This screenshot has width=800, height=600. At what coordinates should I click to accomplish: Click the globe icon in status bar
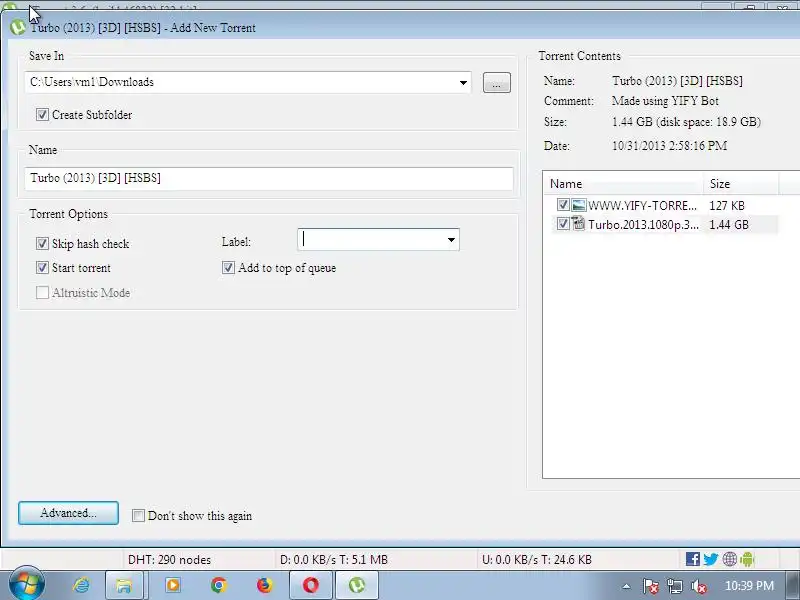click(x=730, y=559)
